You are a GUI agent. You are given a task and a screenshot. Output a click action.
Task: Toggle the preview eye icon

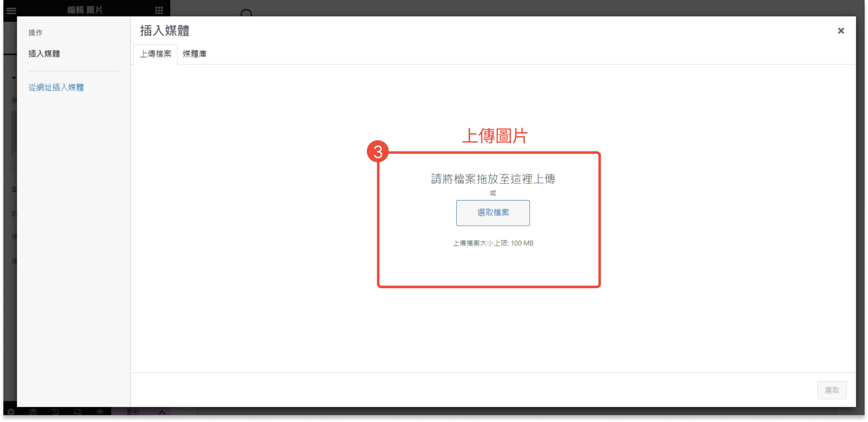point(100,412)
